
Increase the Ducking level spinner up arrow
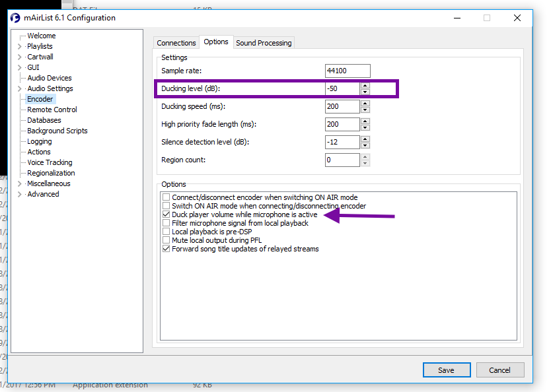[x=365, y=85]
